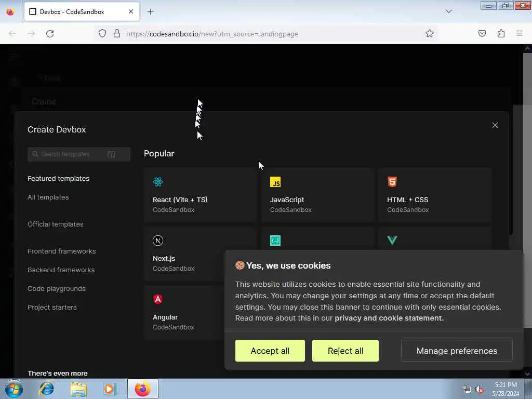Click the Firefox taskbar button
Image resolution: width=532 pixels, height=399 pixels.
pos(142,389)
